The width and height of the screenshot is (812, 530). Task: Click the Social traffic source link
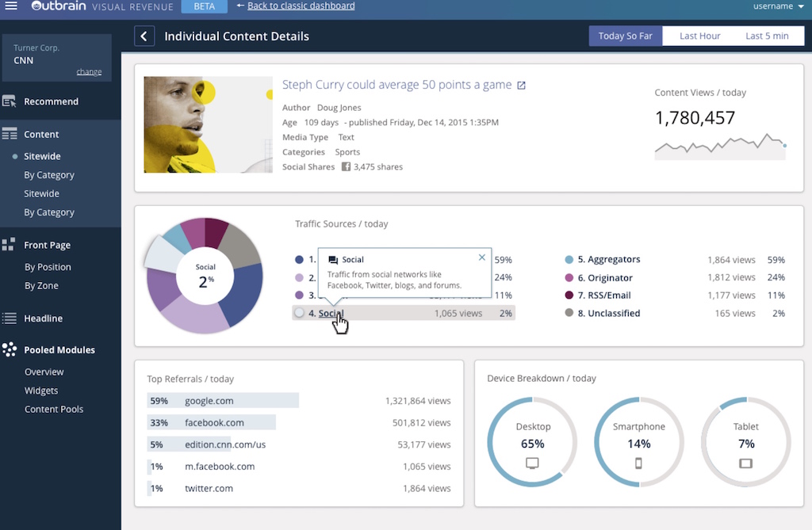pyautogui.click(x=331, y=313)
